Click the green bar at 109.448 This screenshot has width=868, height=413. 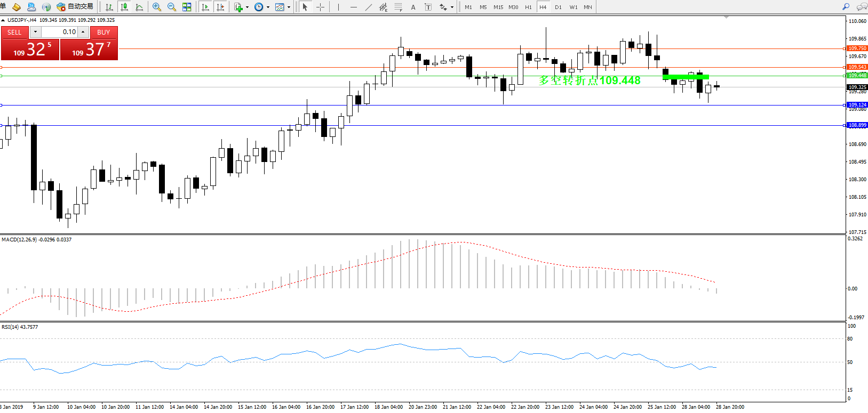(686, 77)
